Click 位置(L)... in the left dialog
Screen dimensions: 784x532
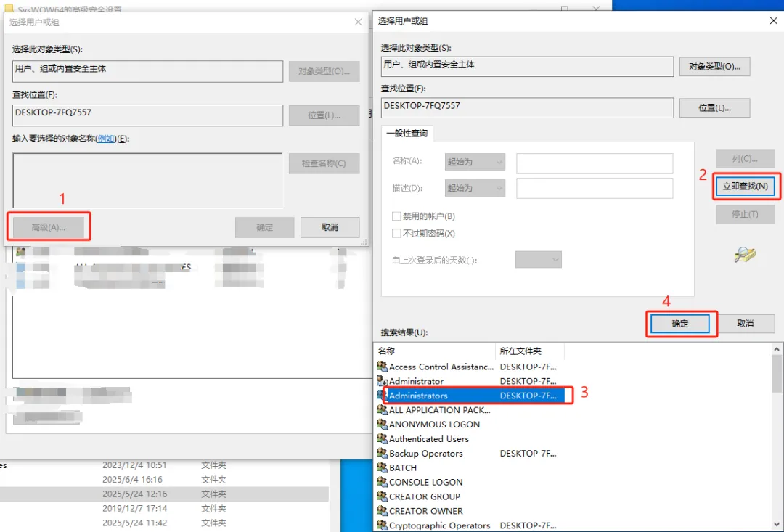point(324,115)
